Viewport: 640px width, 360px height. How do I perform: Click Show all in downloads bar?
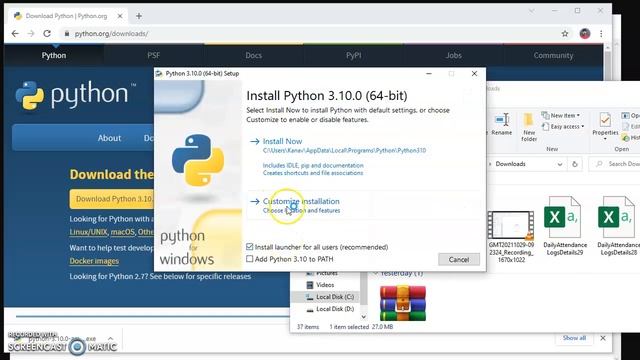pyautogui.click(x=574, y=338)
